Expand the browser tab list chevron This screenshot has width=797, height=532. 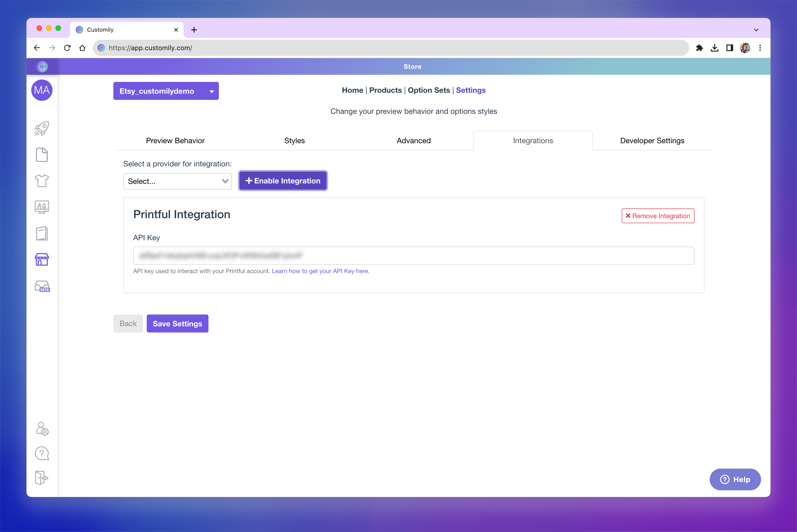click(756, 30)
